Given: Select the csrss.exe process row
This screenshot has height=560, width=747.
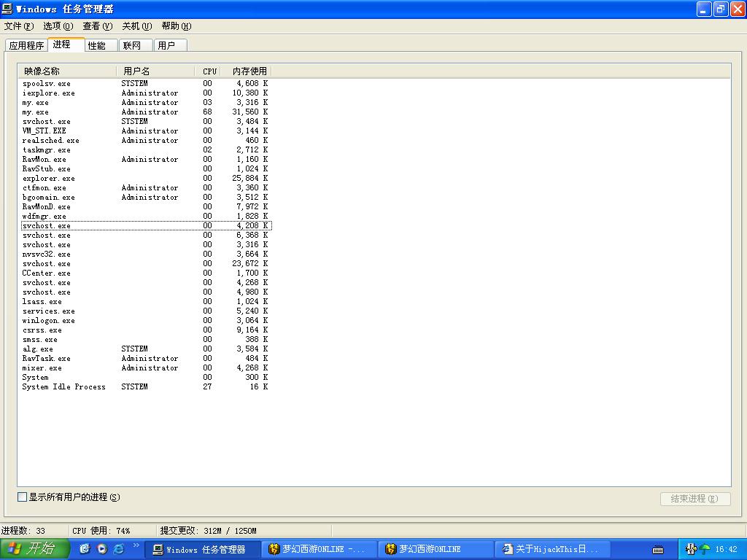Looking at the screenshot, I should pyautogui.click(x=146, y=330).
